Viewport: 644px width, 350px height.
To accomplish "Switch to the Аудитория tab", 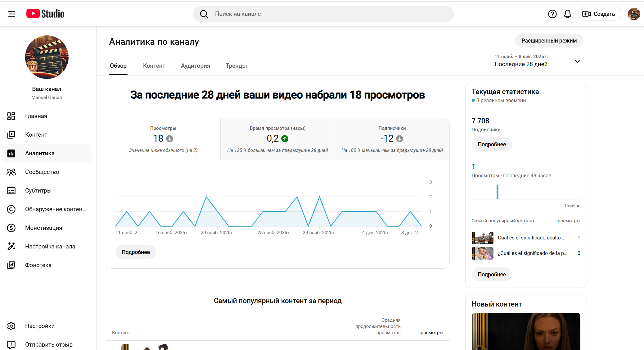I will tap(195, 66).
